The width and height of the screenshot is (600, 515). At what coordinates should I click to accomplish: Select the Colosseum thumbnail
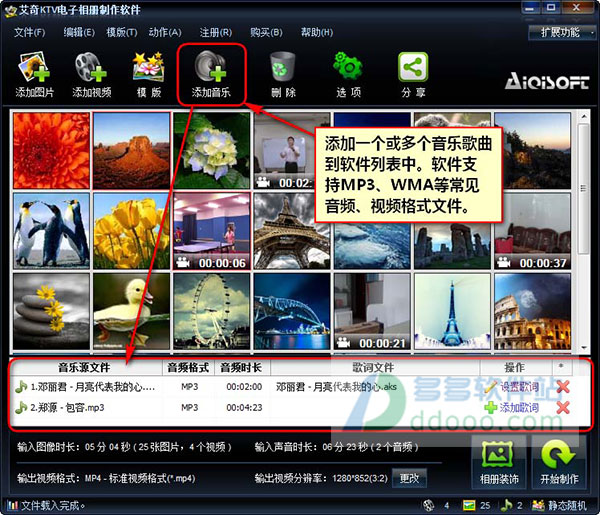click(532, 311)
